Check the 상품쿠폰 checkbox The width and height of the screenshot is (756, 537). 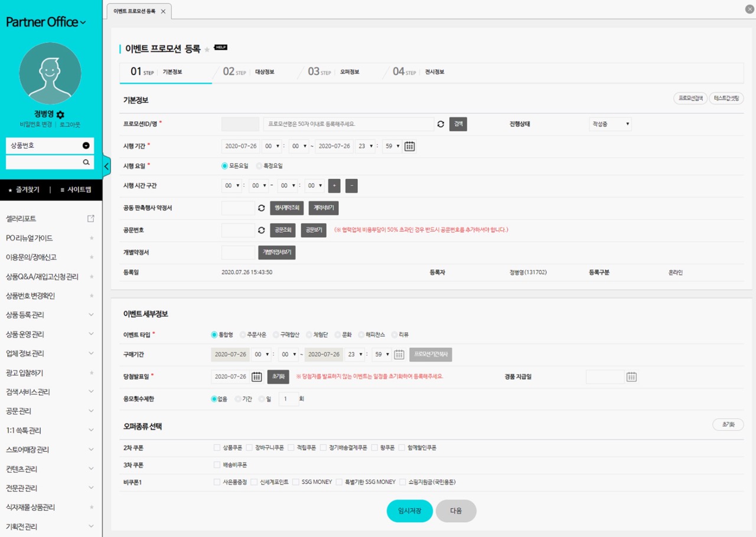click(217, 448)
